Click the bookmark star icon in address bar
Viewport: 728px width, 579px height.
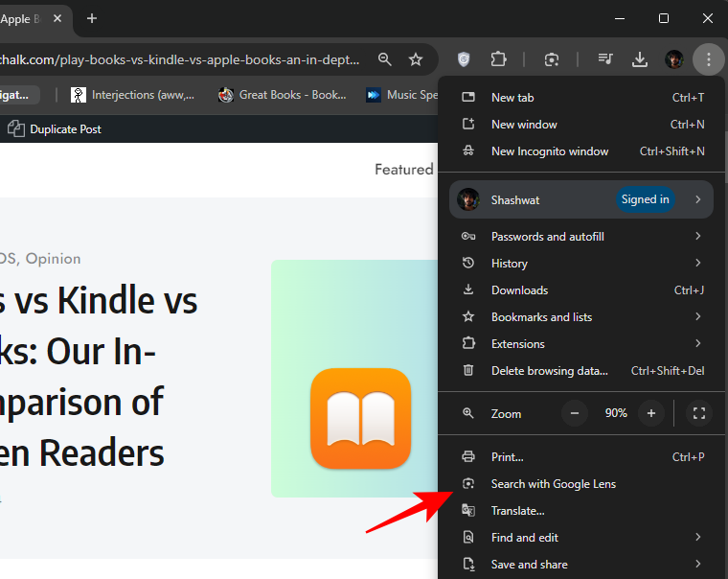pyautogui.click(x=416, y=59)
